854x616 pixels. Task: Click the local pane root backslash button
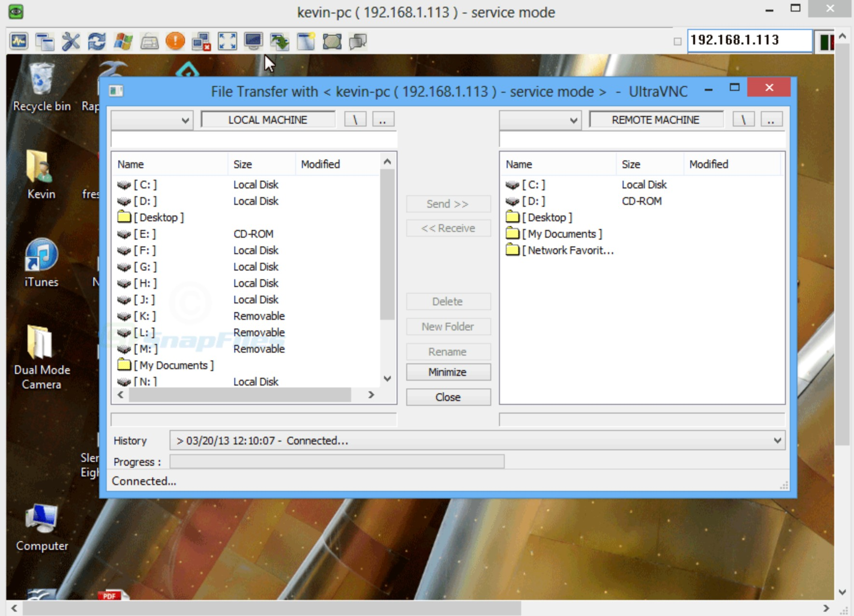coord(355,120)
